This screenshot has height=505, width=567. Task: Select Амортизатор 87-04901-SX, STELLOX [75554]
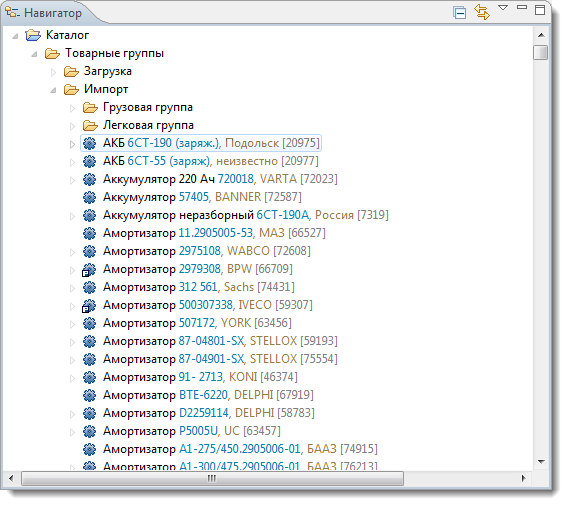(x=220, y=359)
